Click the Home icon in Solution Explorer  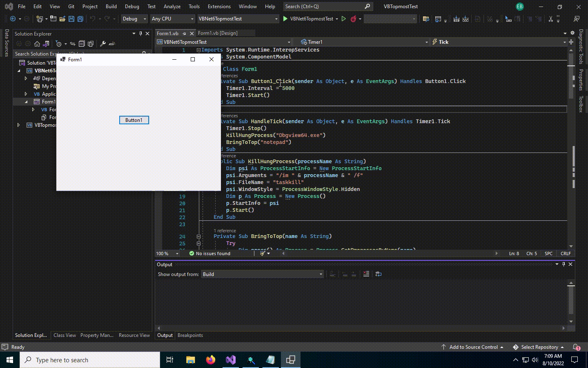click(37, 44)
